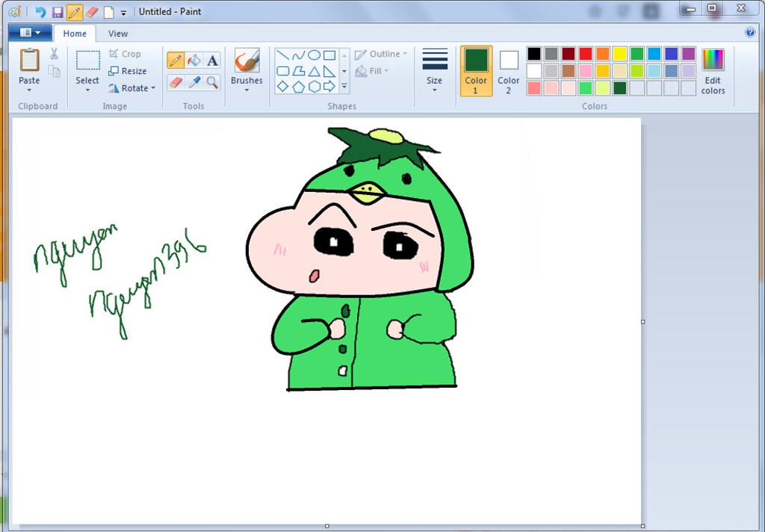Choose the Pentagon shape
Viewport: 765px width, 532px height.
point(299,87)
